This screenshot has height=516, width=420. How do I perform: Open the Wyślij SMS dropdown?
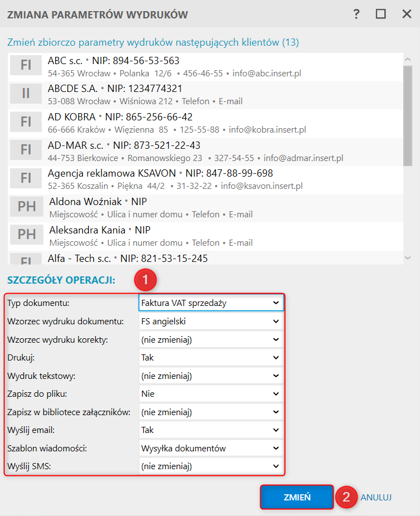(x=211, y=466)
